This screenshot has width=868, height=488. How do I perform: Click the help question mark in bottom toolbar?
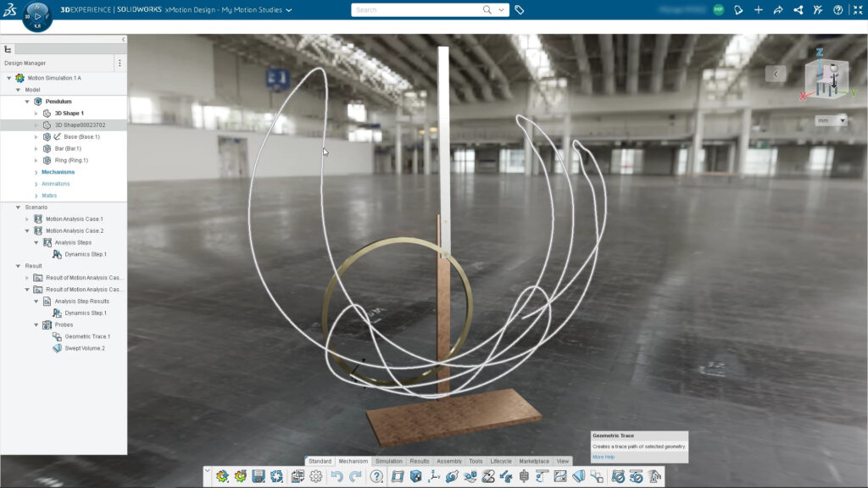[x=377, y=477]
